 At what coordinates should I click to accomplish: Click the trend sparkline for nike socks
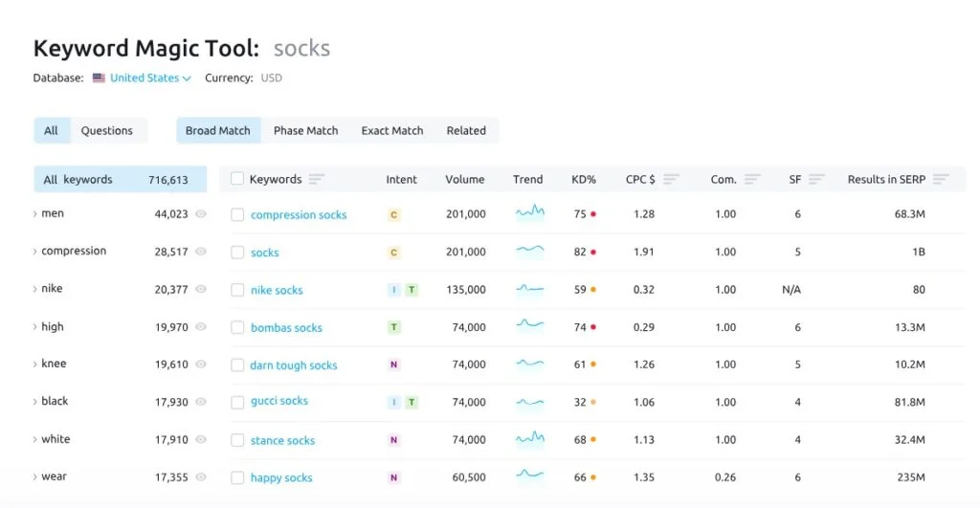coord(530,289)
